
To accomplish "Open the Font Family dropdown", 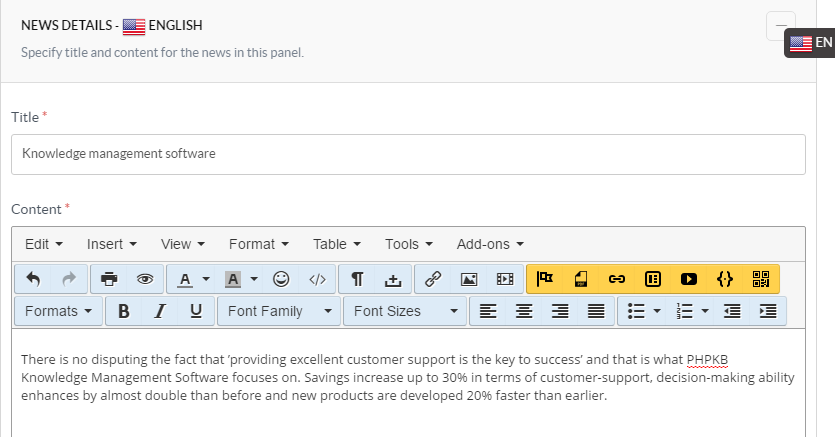I will 279,311.
